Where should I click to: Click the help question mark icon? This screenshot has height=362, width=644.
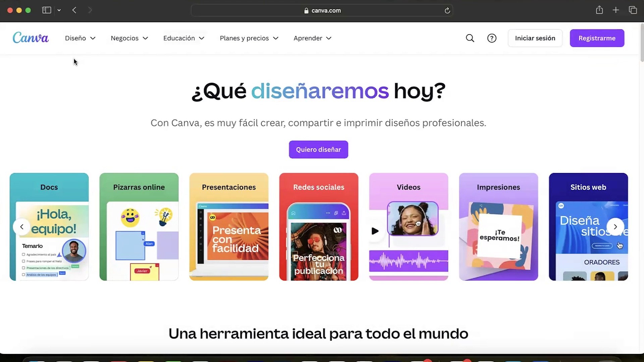[x=492, y=38]
